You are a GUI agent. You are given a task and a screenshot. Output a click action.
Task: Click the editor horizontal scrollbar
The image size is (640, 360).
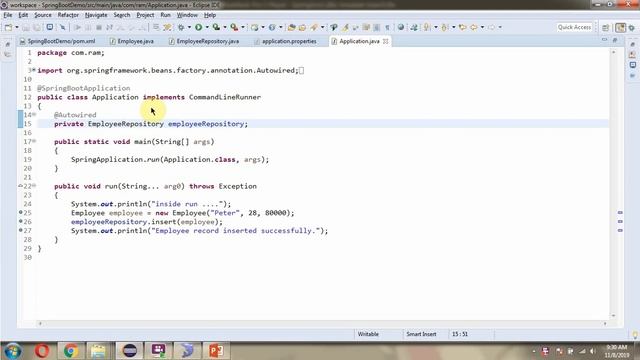click(x=322, y=323)
